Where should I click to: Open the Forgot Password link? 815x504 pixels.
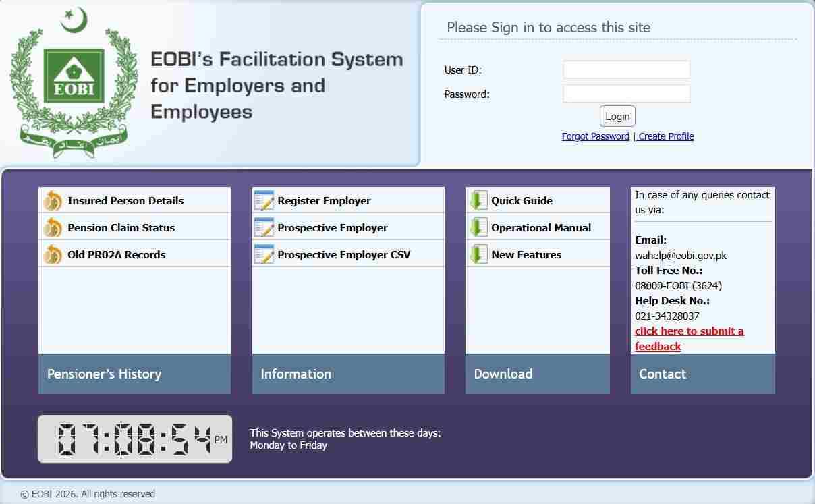(x=594, y=136)
